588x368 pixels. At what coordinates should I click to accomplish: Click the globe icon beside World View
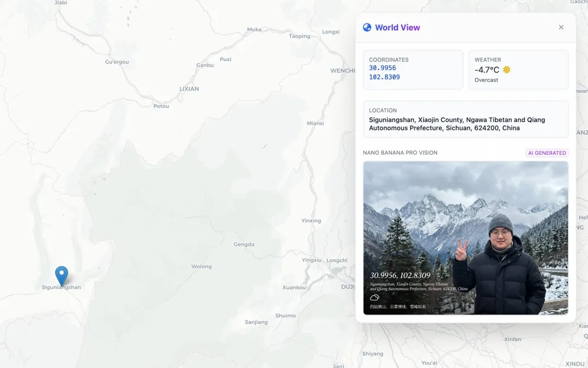tap(367, 27)
